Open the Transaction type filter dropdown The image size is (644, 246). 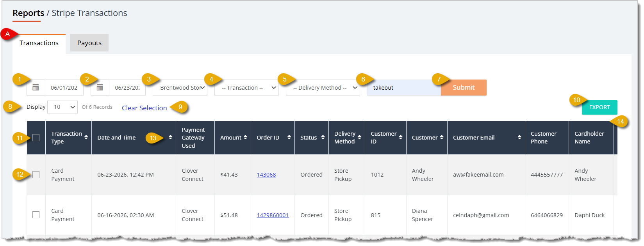tap(246, 87)
